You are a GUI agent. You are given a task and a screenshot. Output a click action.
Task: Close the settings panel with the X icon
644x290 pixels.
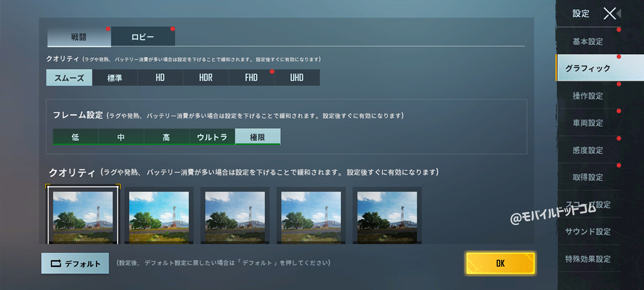pos(610,13)
